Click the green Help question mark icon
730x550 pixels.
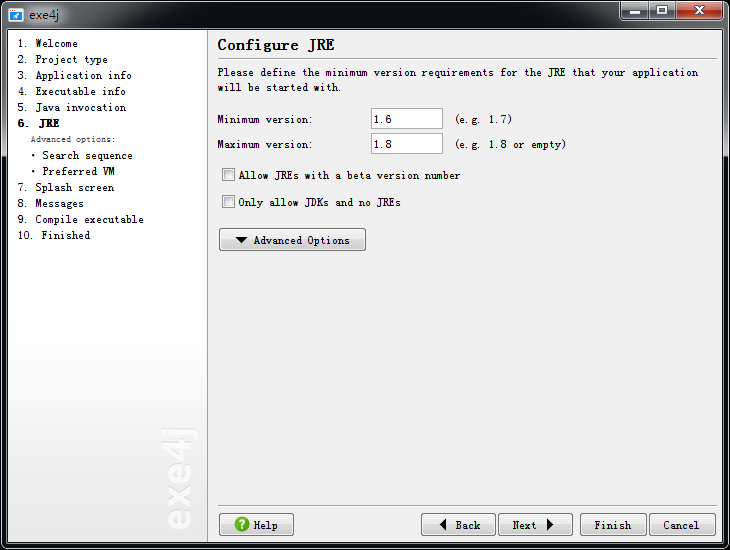[242, 524]
